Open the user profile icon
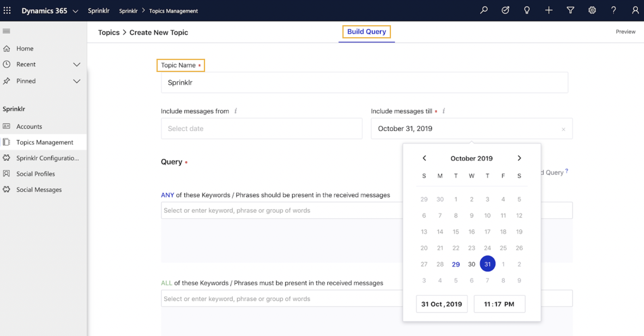 pyautogui.click(x=635, y=10)
